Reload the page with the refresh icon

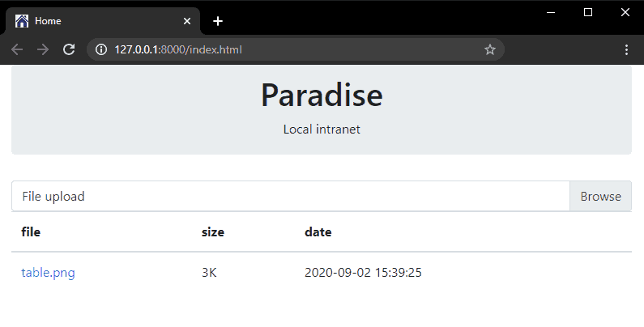click(69, 49)
